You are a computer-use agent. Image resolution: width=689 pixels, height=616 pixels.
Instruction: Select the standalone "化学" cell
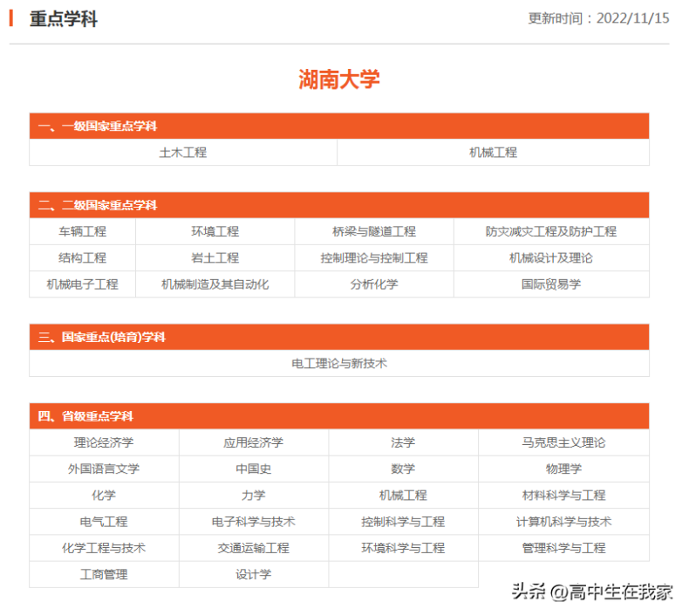[x=104, y=496]
